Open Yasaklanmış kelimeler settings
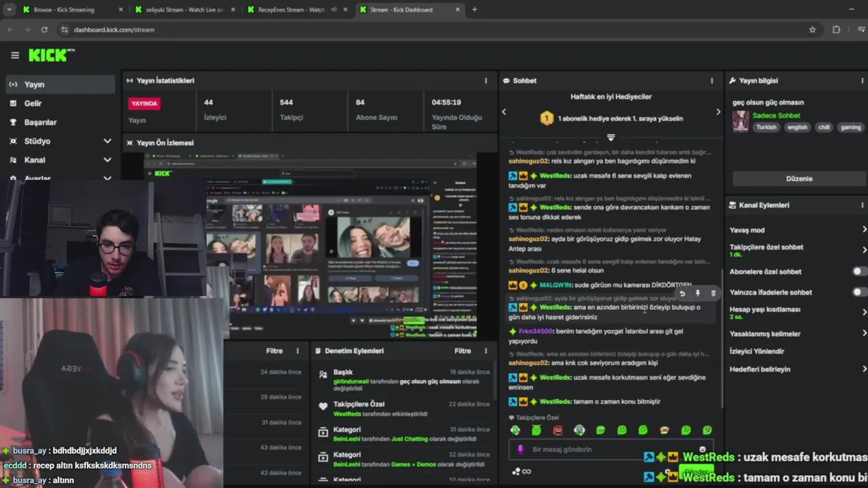Screen dimensions: 868x488 click(798, 333)
